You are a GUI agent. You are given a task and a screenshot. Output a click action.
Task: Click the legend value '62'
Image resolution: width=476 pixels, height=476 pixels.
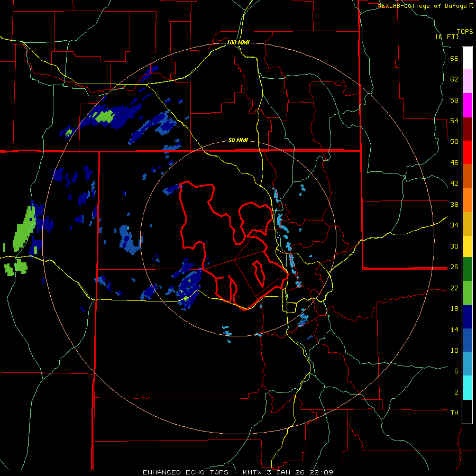[x=454, y=79]
